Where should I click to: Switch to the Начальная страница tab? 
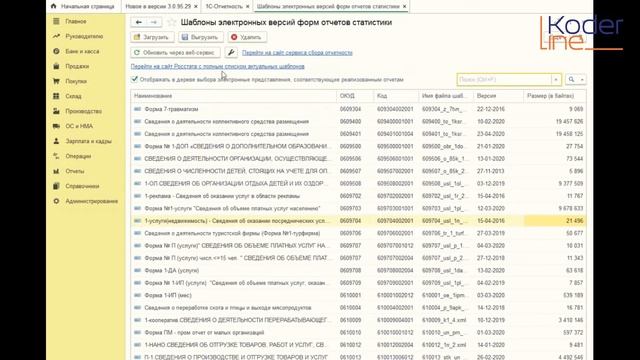[83, 7]
